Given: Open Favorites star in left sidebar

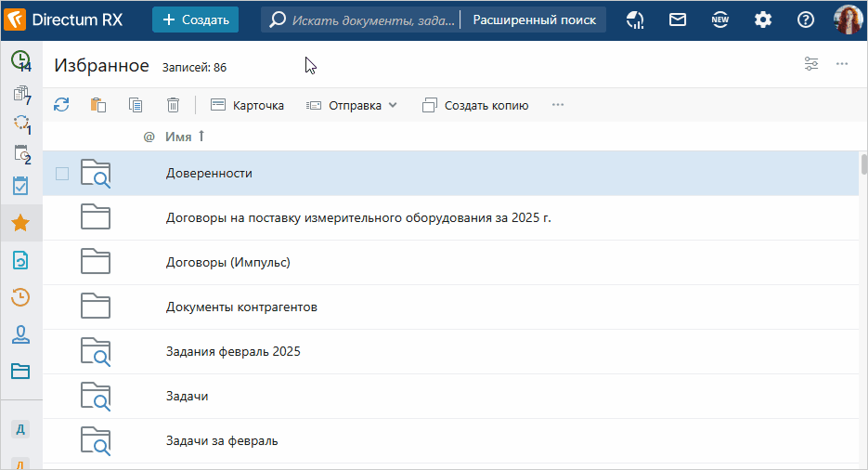Looking at the screenshot, I should coord(20,224).
